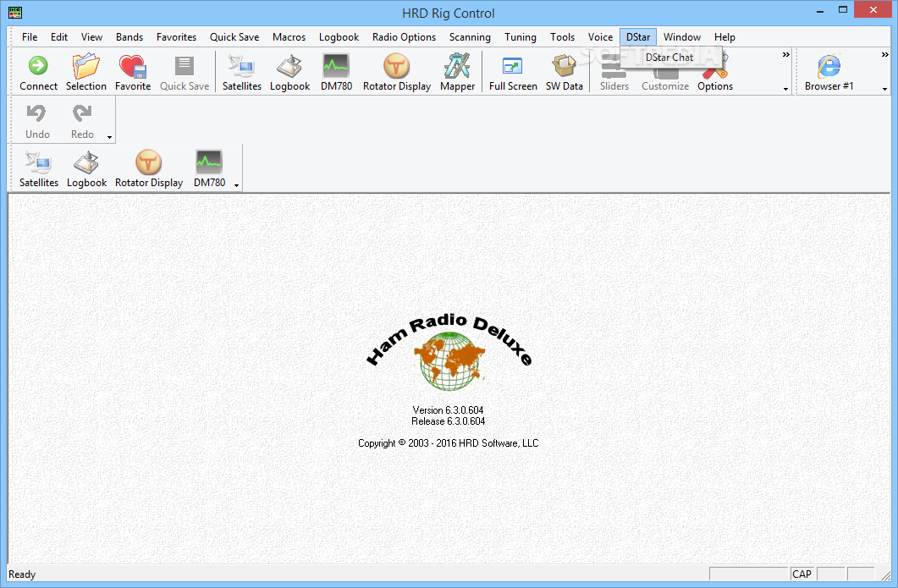Open the Browser toolbar options drop arrow
Image resolution: width=898 pixels, height=588 pixels.
pos(884,90)
